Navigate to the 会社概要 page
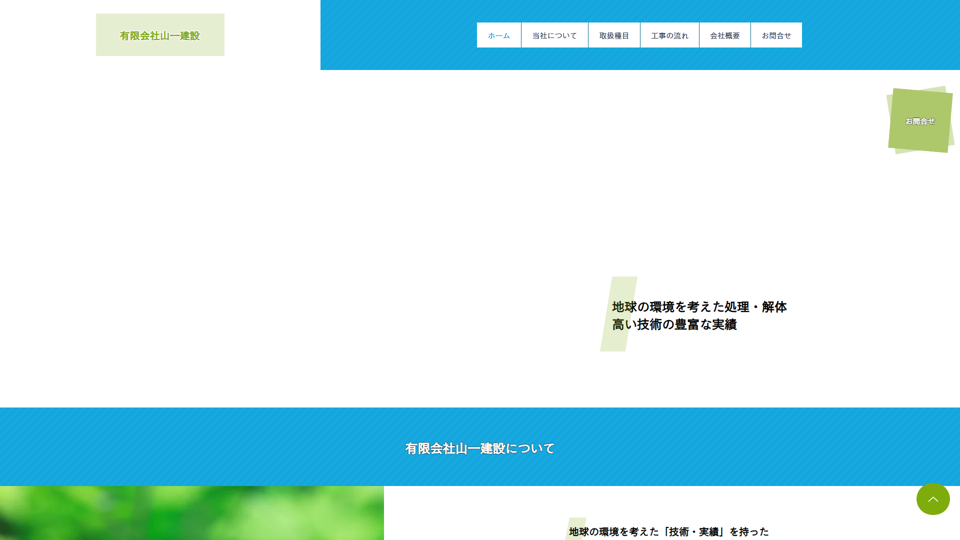 [x=725, y=35]
